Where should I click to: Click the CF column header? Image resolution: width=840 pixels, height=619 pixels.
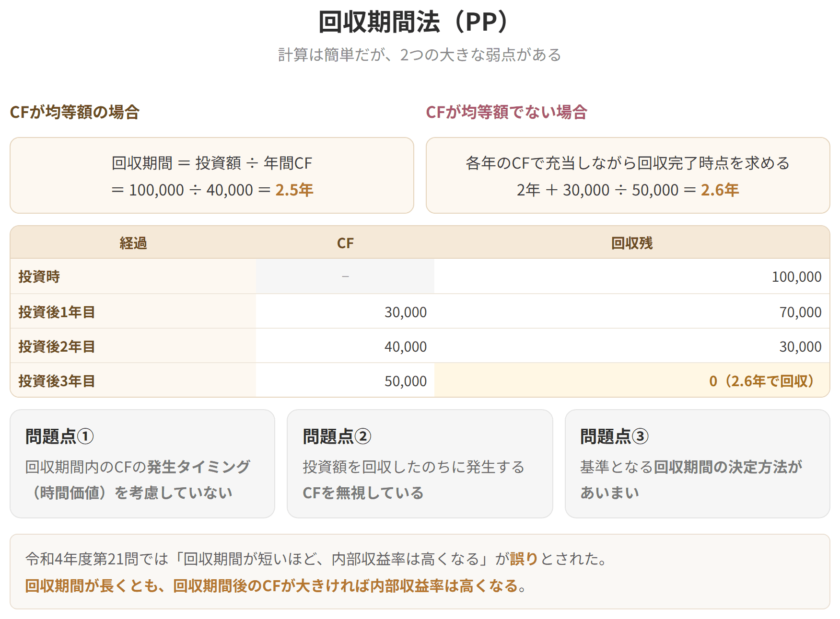click(x=345, y=243)
